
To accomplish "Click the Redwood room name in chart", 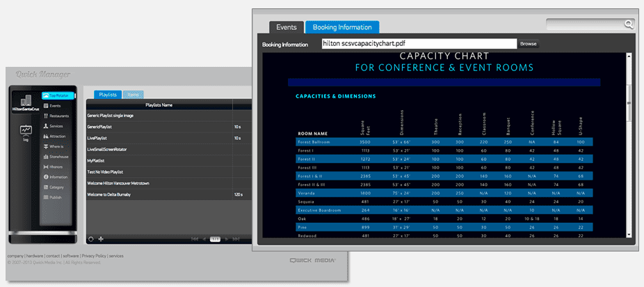I will [307, 236].
